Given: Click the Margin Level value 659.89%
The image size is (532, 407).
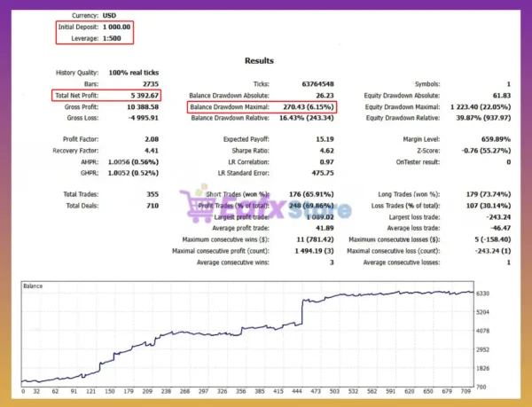Looking at the screenshot, I should [x=496, y=139].
